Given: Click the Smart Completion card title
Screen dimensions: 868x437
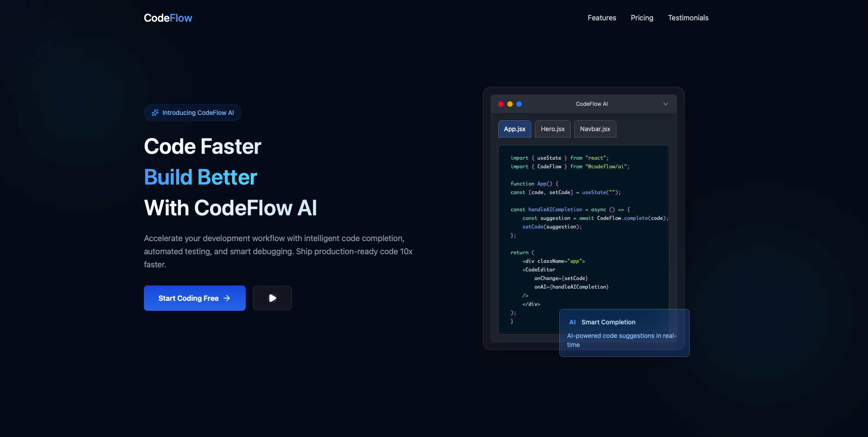Looking at the screenshot, I should pos(608,322).
